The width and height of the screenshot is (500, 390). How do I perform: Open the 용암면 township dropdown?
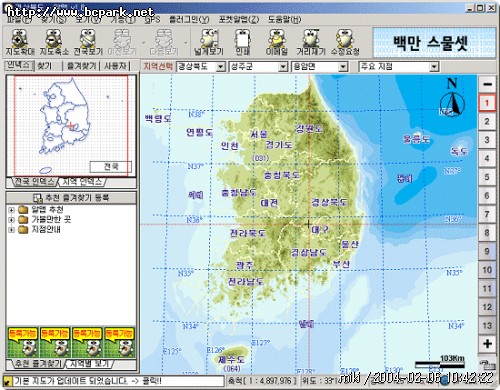click(x=343, y=67)
